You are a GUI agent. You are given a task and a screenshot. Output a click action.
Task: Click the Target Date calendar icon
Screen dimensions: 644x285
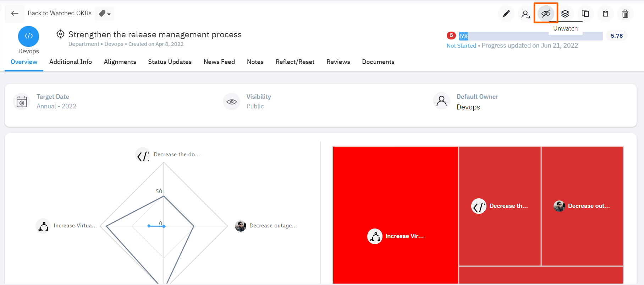pyautogui.click(x=22, y=102)
